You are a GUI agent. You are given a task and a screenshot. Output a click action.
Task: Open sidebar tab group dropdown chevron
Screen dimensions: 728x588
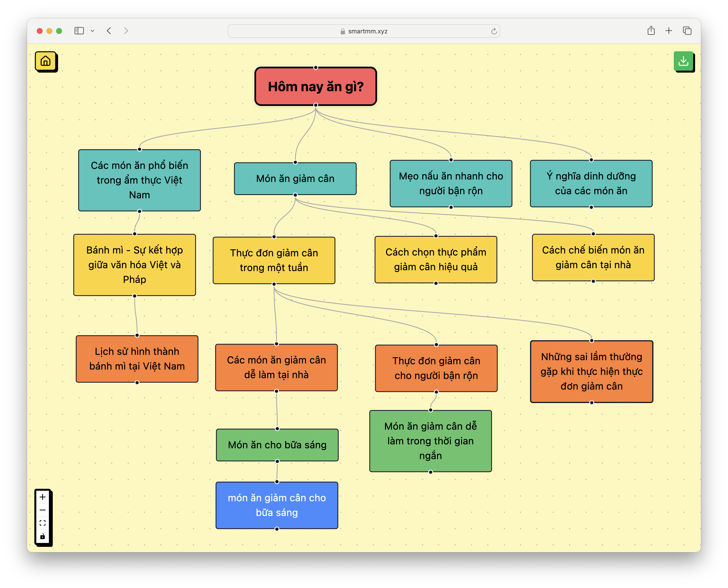[92, 31]
